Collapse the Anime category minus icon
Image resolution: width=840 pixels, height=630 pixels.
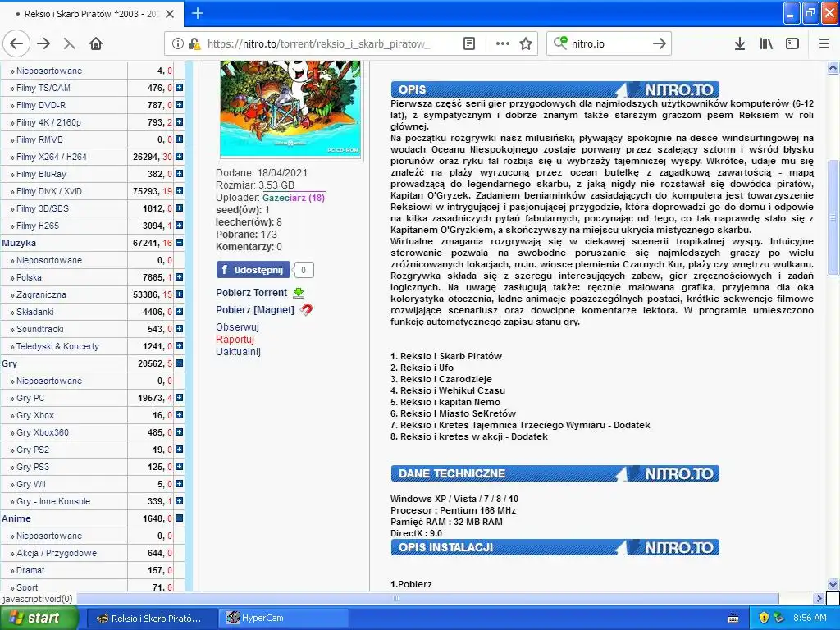(x=179, y=518)
